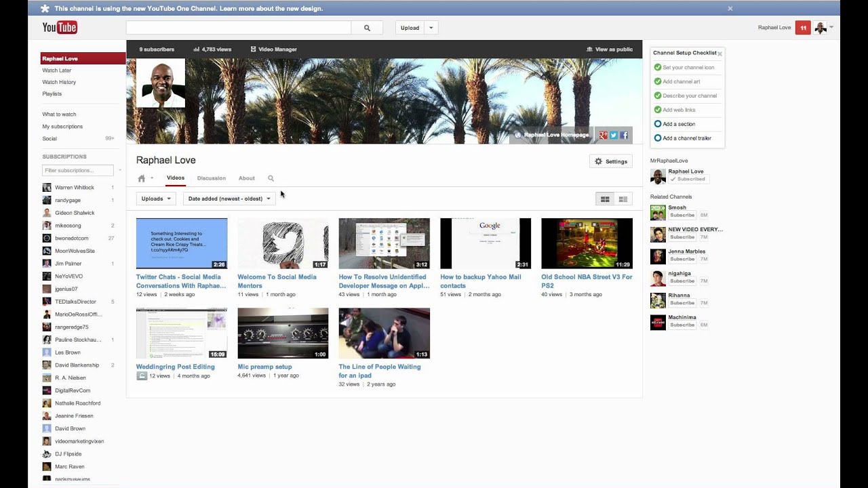
Task: Expand the account menu arrow in header
Action: [x=831, y=28]
